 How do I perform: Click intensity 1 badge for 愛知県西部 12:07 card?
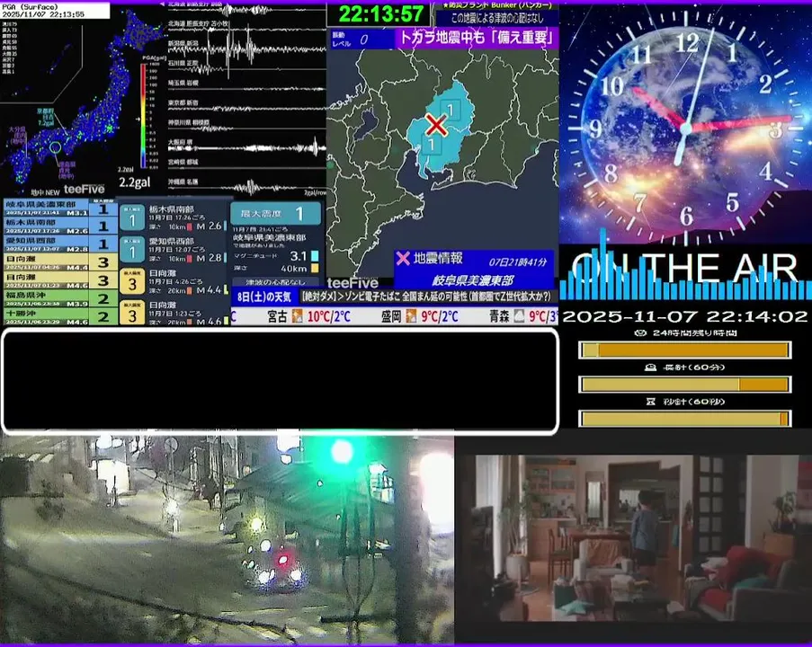click(132, 250)
